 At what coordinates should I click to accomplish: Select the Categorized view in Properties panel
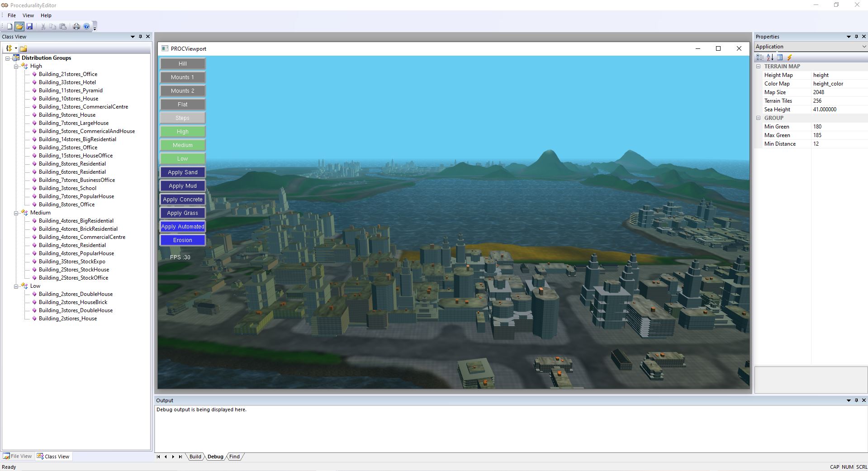point(759,57)
